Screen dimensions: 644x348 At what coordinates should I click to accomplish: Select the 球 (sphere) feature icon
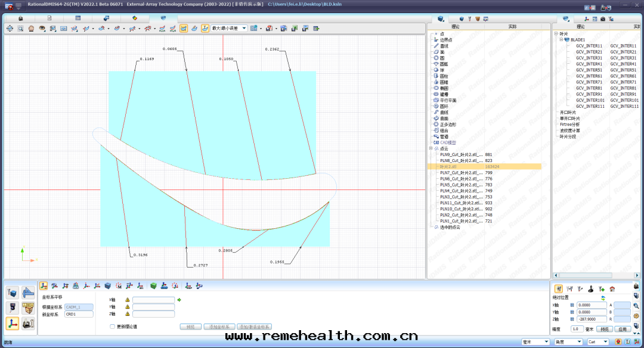click(x=436, y=70)
